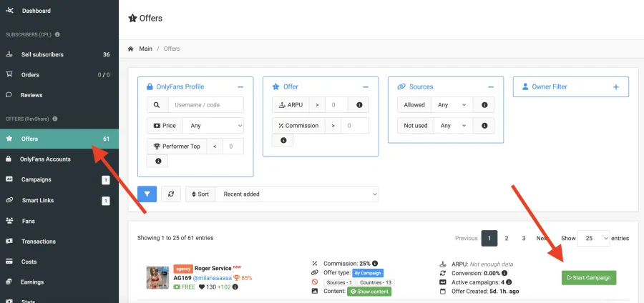Image resolution: width=644 pixels, height=303 pixels.
Task: Expand the Owner Filter panel
Action: (616, 86)
